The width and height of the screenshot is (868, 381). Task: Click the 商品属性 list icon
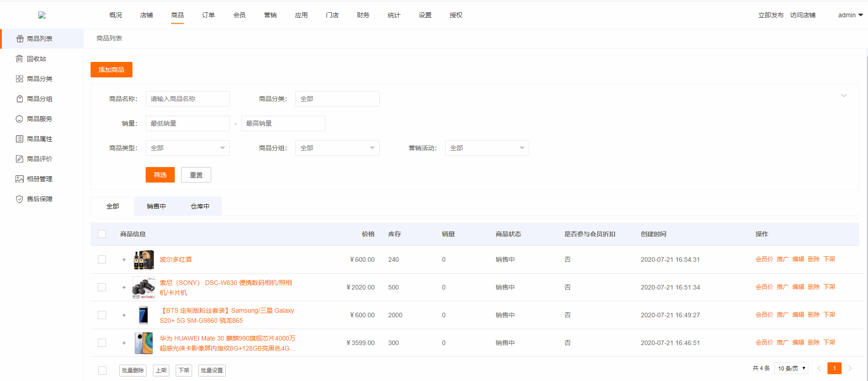19,139
